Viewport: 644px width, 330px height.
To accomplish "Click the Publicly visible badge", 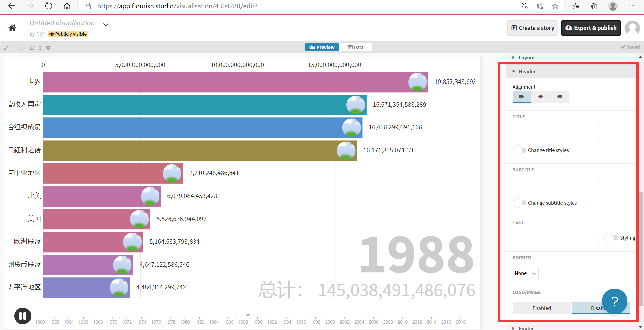I will [68, 34].
